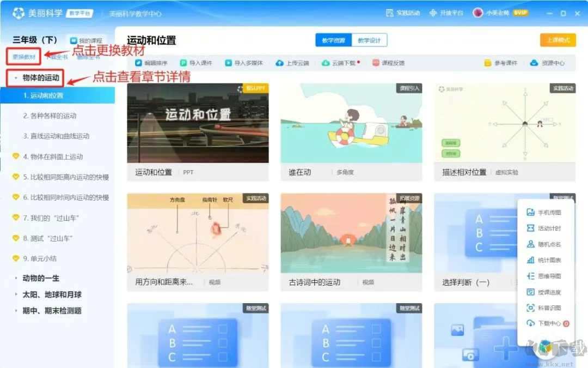Open 参考课件 reference courseware
Viewport: 588px width, 368px height.
pyautogui.click(x=501, y=63)
